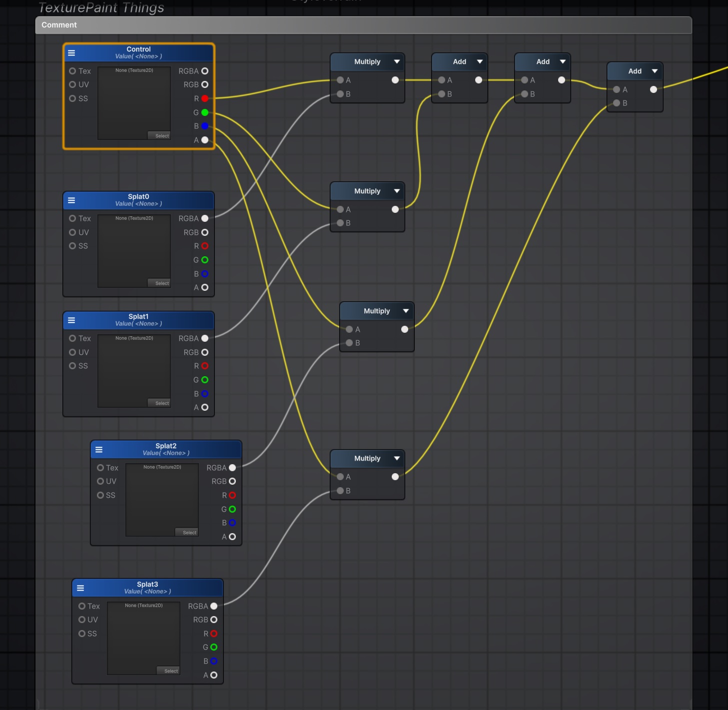Click the RGBA output port on Control node
The image size is (728, 710).
coord(205,71)
